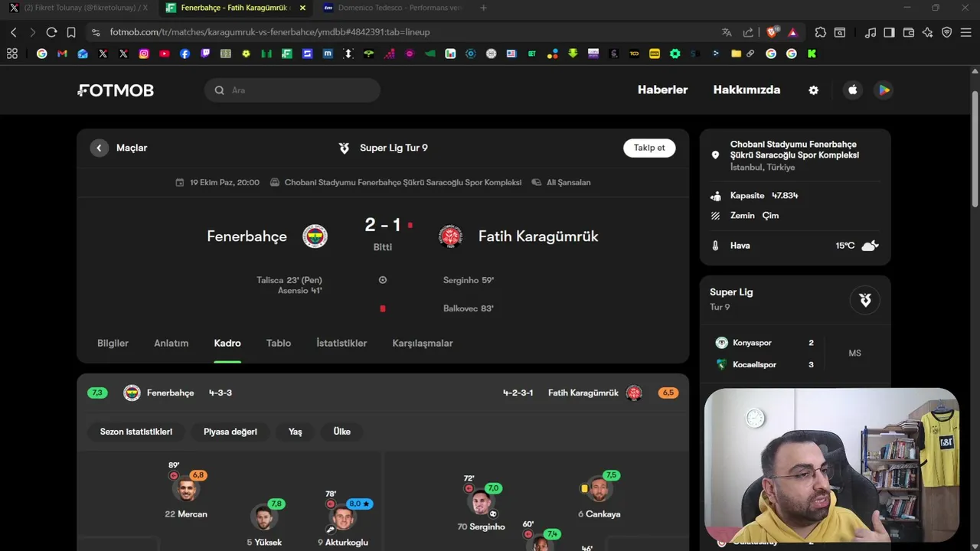Toggle the Ülke filter chip

click(x=342, y=432)
